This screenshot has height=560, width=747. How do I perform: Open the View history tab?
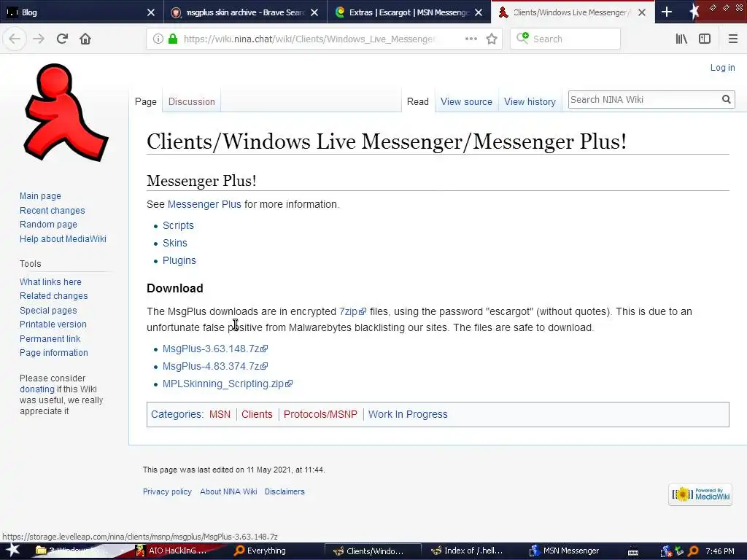click(530, 101)
